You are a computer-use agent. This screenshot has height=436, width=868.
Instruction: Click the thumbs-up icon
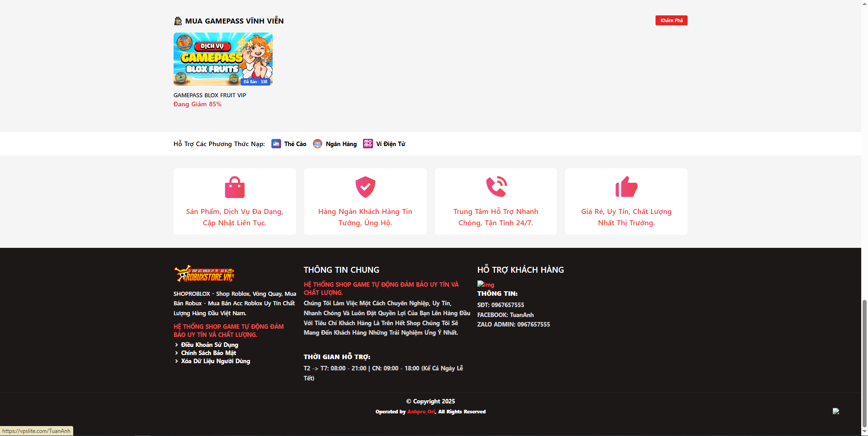point(626,187)
